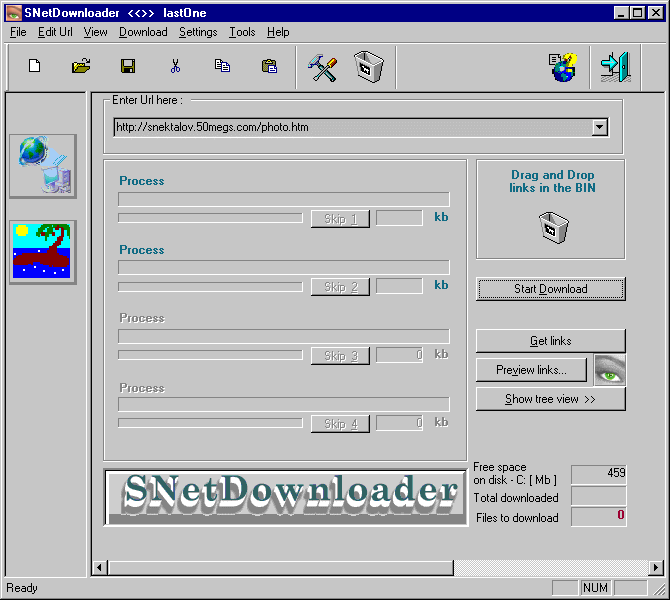670x600 pixels.
Task: Click the Skip 3 button
Action: pos(340,356)
